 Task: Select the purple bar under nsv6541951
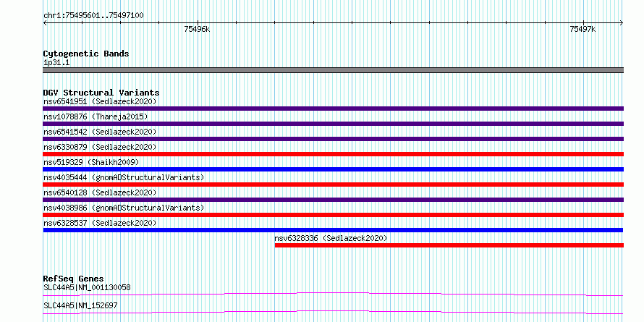point(333,109)
